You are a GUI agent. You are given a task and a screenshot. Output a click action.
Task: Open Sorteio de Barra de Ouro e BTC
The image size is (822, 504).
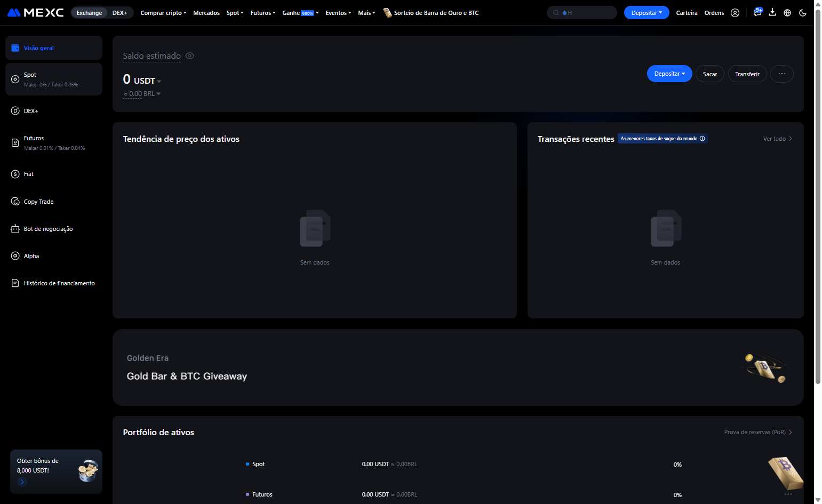click(x=431, y=13)
